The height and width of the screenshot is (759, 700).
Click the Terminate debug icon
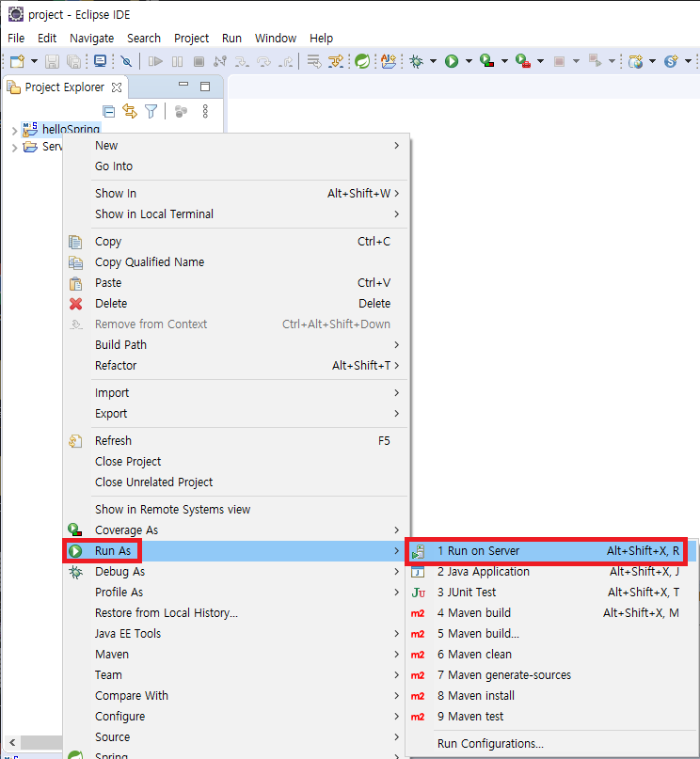[x=199, y=61]
